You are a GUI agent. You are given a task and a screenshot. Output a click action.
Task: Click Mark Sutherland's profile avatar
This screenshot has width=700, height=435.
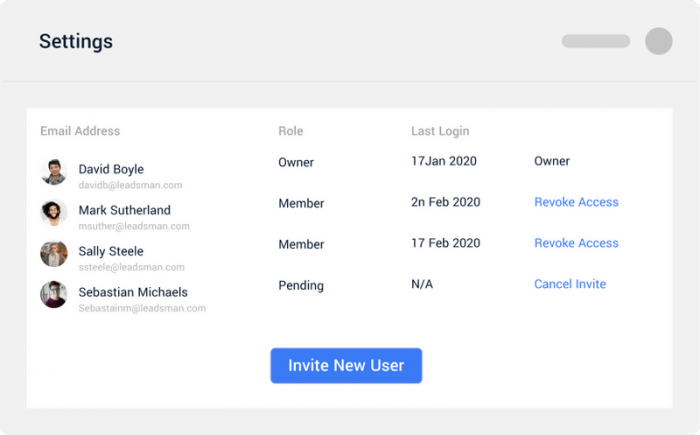click(x=54, y=213)
